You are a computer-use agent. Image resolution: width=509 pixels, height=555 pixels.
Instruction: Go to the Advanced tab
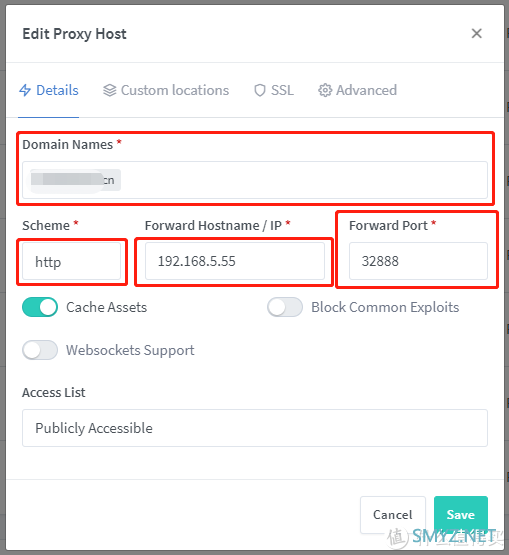(x=358, y=90)
